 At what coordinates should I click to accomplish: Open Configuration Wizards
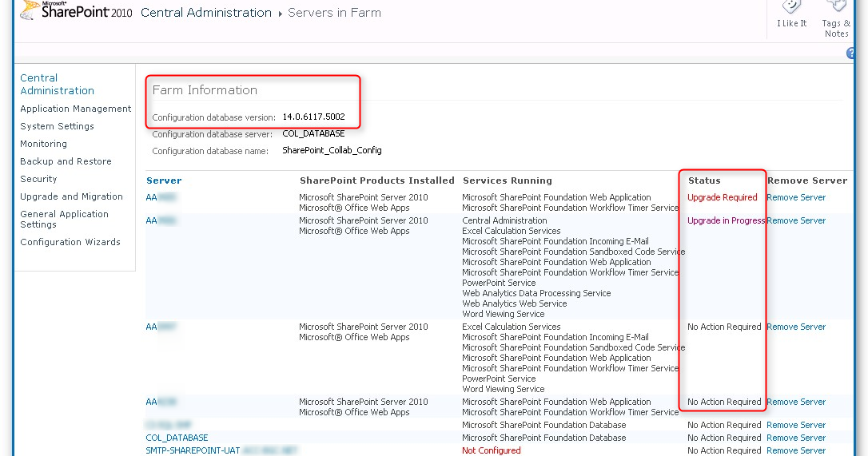point(70,243)
